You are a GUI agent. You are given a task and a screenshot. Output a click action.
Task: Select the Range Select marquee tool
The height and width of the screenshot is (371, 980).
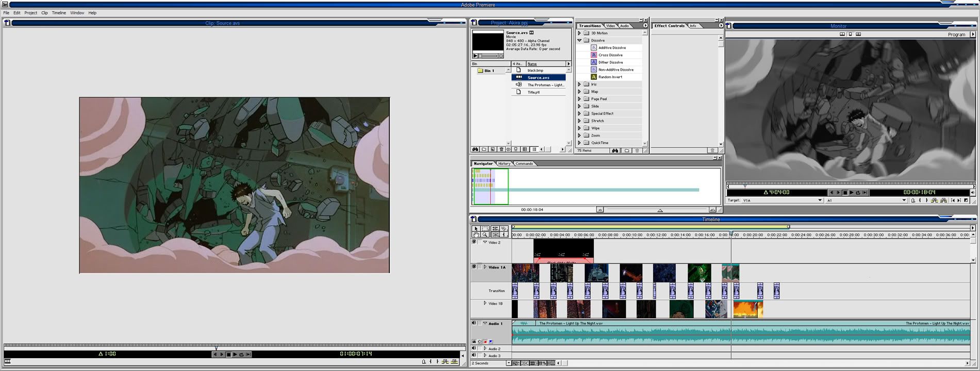485,228
